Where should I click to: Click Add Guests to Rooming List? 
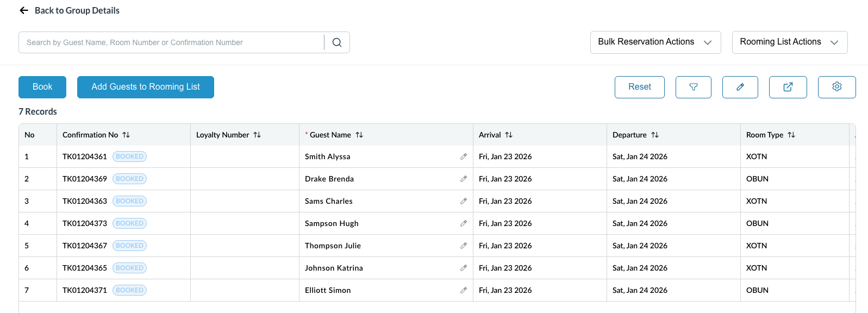(146, 87)
